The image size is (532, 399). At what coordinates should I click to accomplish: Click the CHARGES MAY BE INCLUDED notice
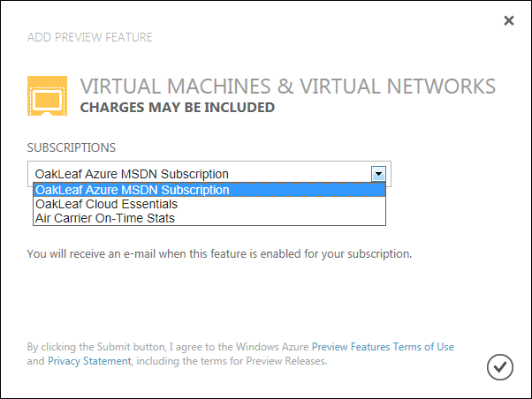pyautogui.click(x=177, y=108)
